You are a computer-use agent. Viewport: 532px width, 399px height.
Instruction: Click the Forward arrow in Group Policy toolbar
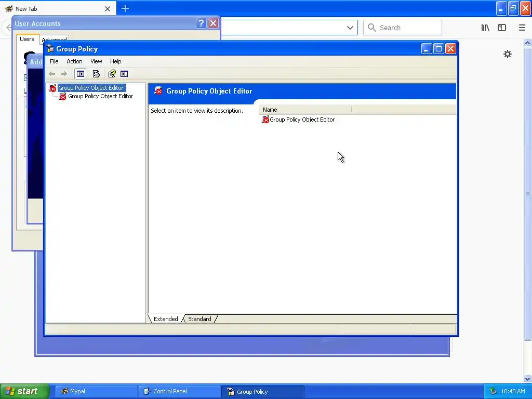64,74
